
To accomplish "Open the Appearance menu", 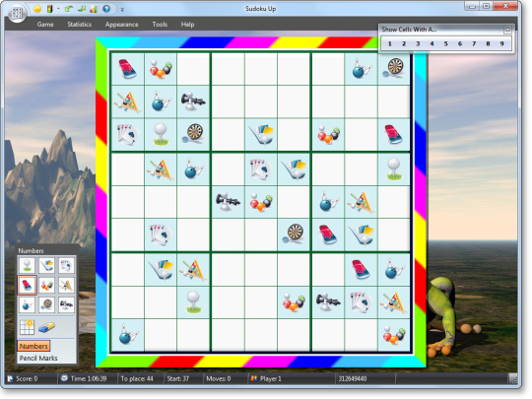I will pos(122,25).
